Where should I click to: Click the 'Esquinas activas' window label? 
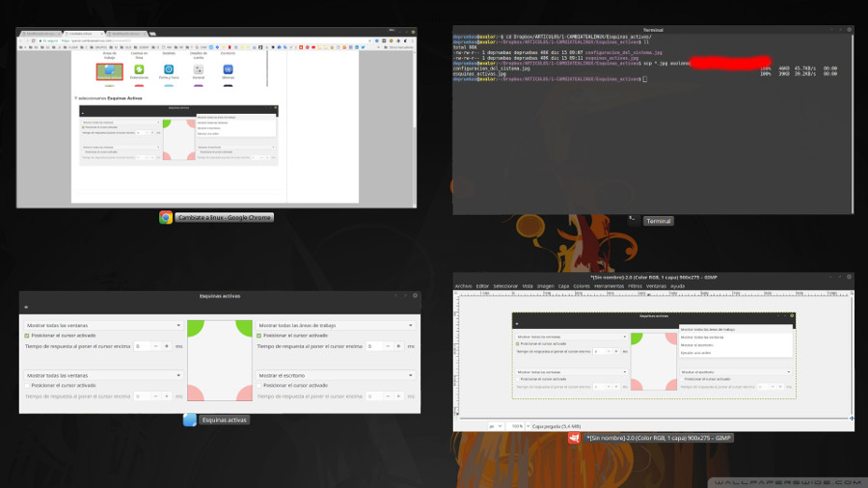pyautogui.click(x=224, y=420)
